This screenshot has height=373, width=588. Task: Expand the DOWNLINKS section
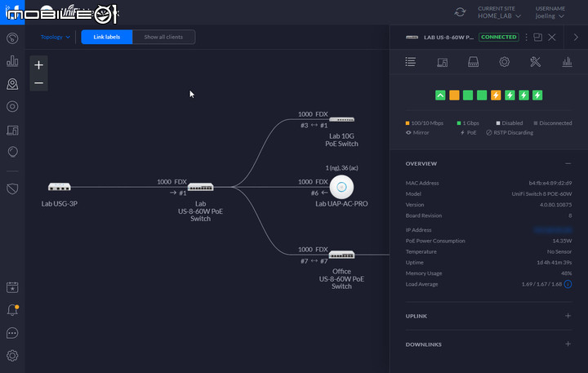(x=568, y=344)
